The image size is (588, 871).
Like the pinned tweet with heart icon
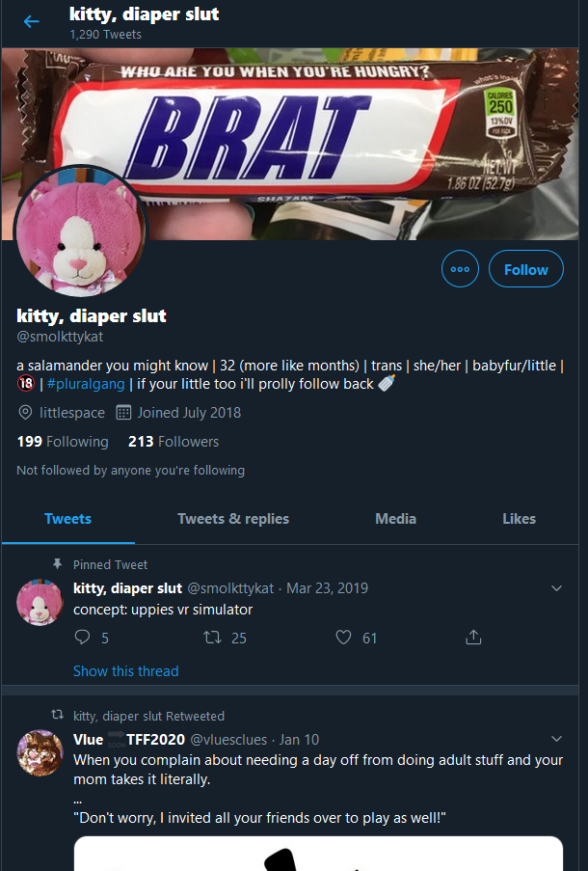click(x=344, y=638)
